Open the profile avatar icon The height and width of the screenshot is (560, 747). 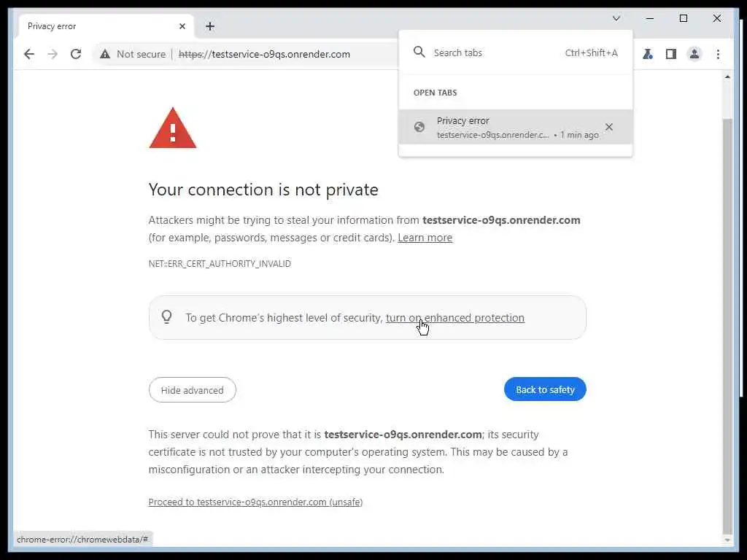pyautogui.click(x=694, y=54)
